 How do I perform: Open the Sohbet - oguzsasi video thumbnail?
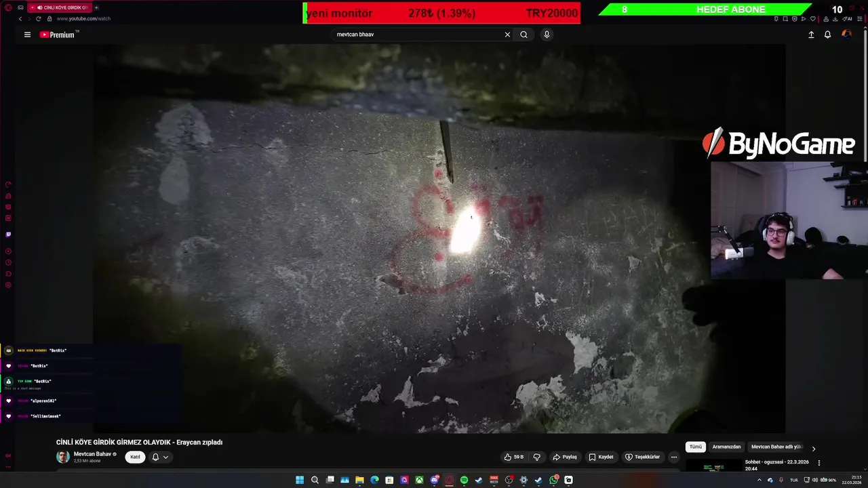tap(713, 466)
